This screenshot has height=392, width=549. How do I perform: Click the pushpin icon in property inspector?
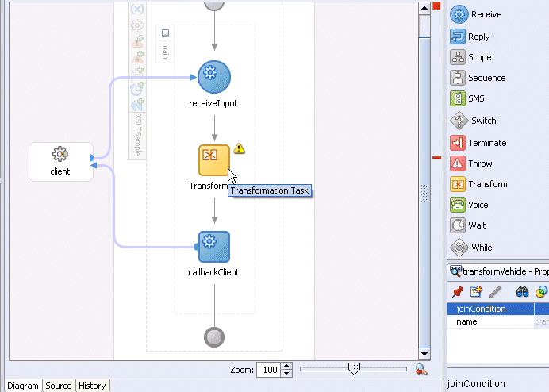point(458,291)
